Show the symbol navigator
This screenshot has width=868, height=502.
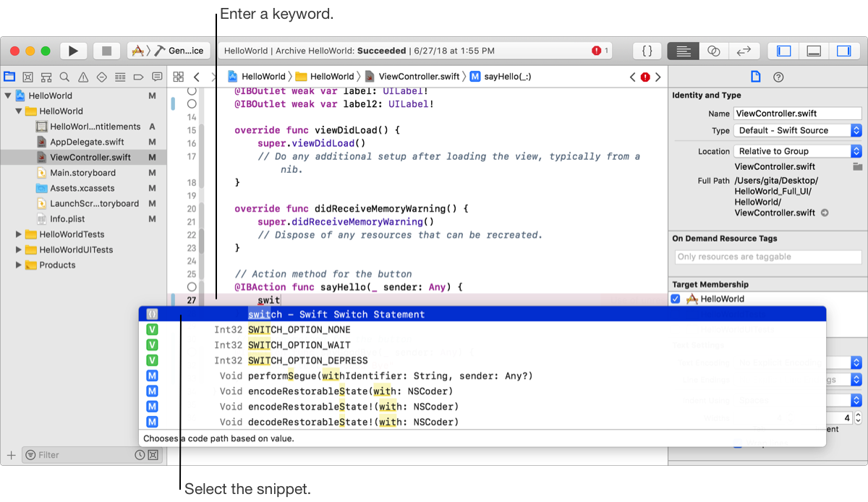click(46, 77)
